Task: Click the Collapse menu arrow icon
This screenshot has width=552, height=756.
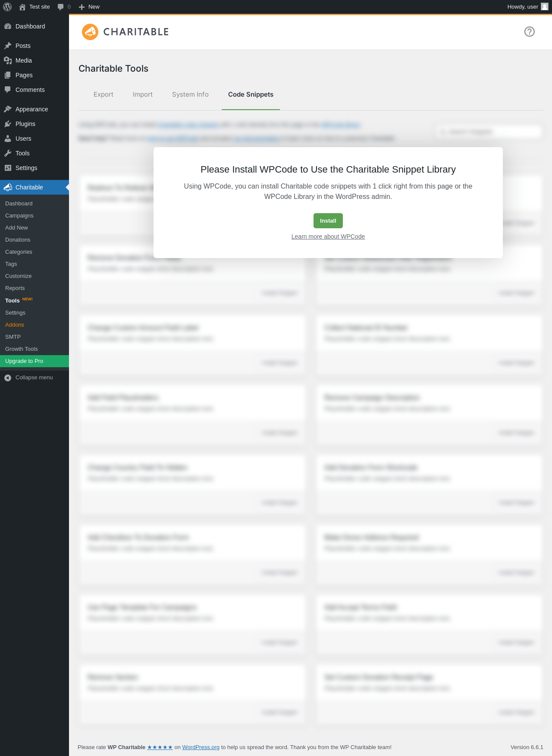Action: pyautogui.click(x=8, y=378)
